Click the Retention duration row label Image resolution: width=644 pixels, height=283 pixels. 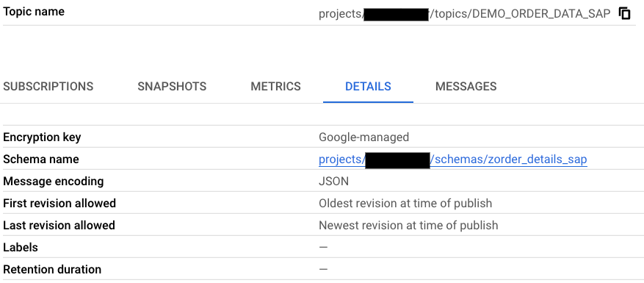(52, 270)
